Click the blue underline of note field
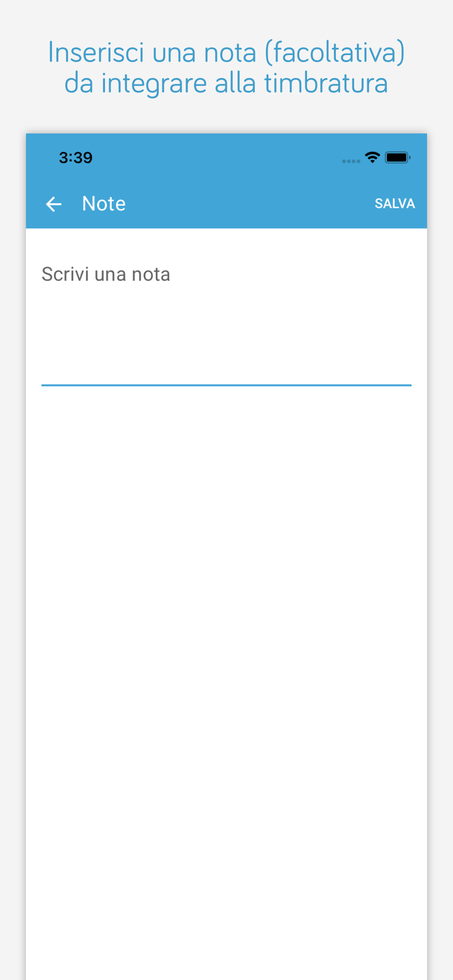Viewport: 453px width, 980px height. coord(226,385)
